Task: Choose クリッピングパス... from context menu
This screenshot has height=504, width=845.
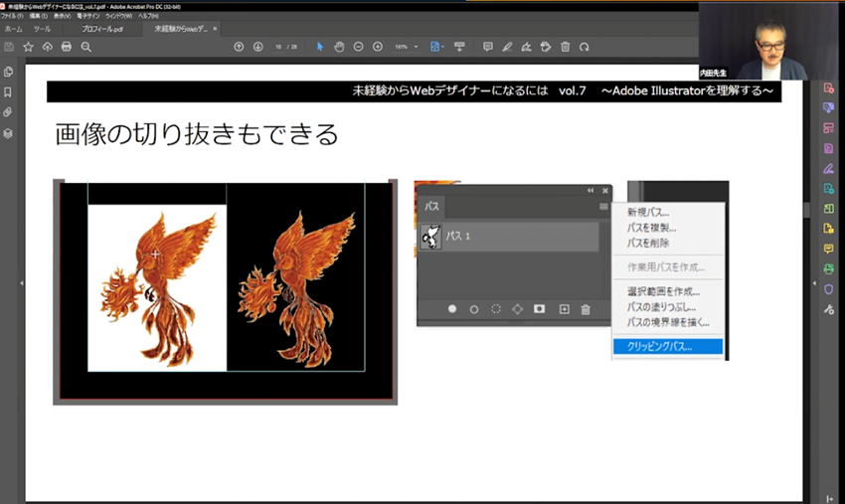Action: 668,347
